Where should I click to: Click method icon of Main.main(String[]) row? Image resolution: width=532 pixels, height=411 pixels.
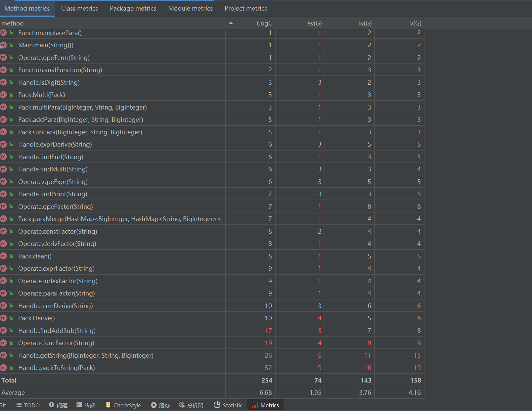[x=3, y=45]
